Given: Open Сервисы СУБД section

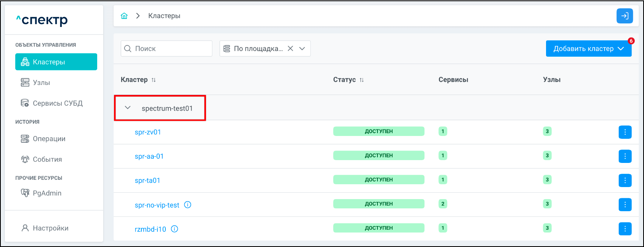Looking at the screenshot, I should 57,103.
